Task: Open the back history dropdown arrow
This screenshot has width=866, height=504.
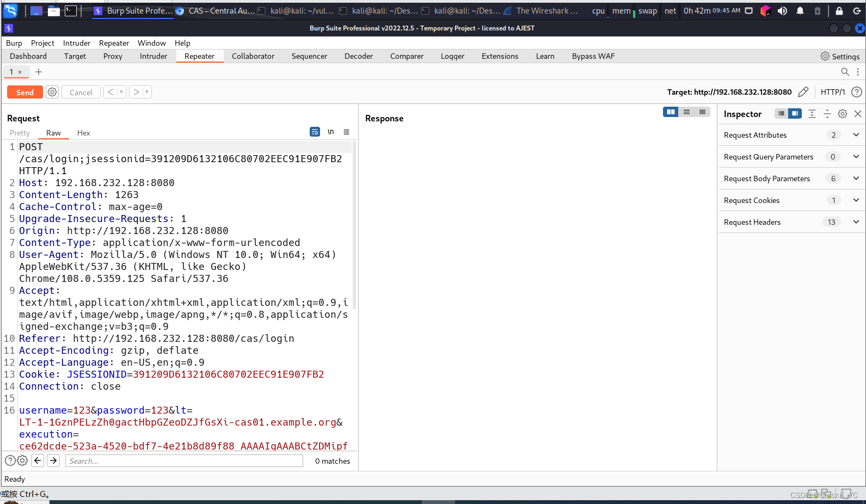Action: point(121,92)
